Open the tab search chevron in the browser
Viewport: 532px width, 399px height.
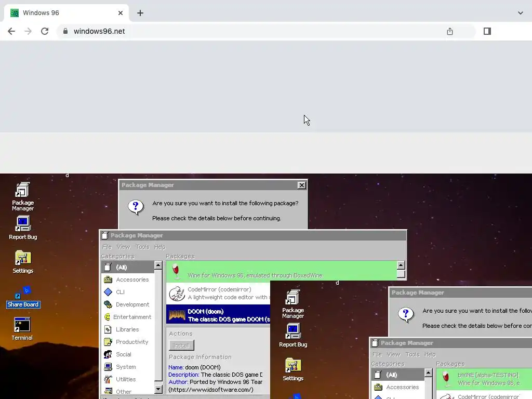[x=521, y=13]
